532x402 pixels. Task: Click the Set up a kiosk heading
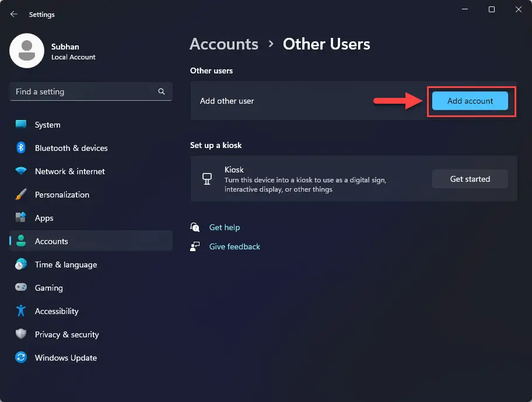(216, 145)
